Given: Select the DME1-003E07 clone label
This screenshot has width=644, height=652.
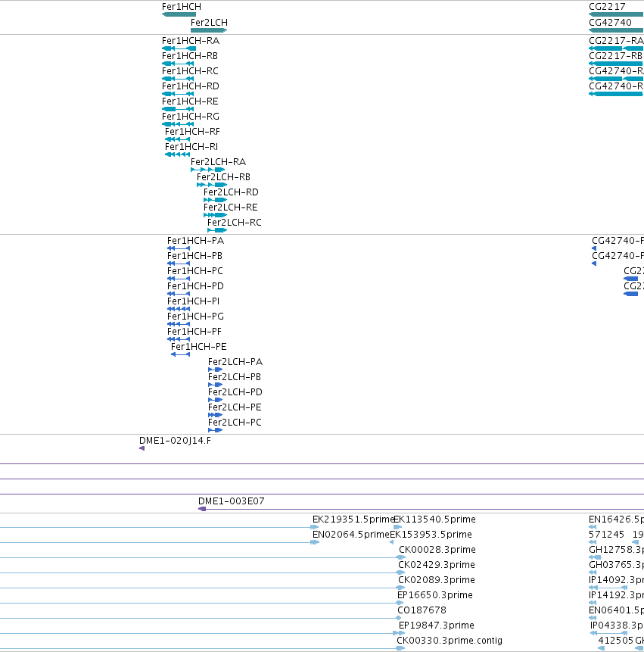Looking at the screenshot, I should click(231, 501).
